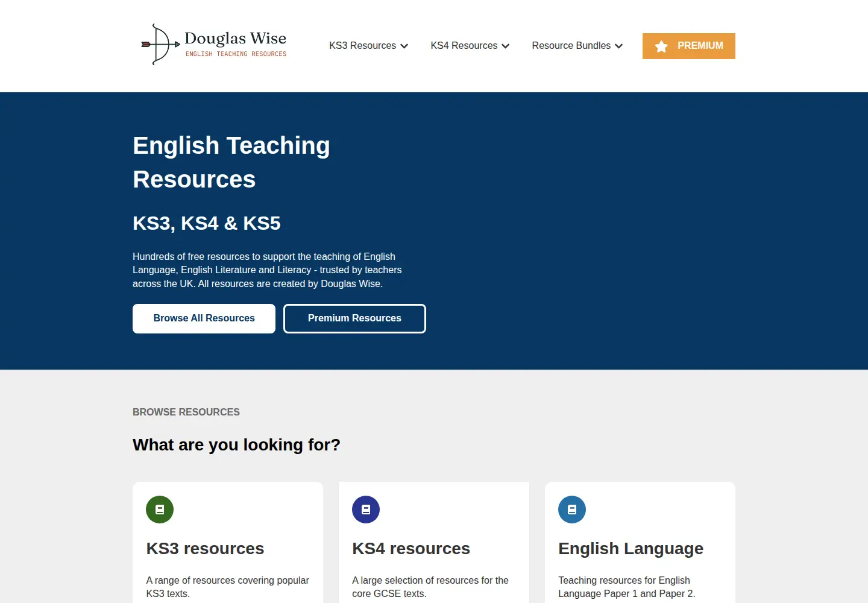Image resolution: width=868 pixels, height=603 pixels.
Task: Click the star icon in the Premium button
Action: [661, 46]
